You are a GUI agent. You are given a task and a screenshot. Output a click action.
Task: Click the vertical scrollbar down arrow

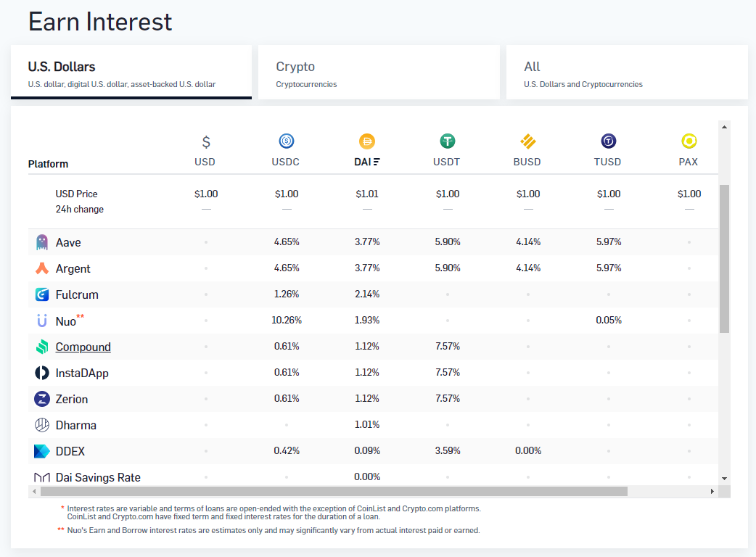pyautogui.click(x=724, y=479)
